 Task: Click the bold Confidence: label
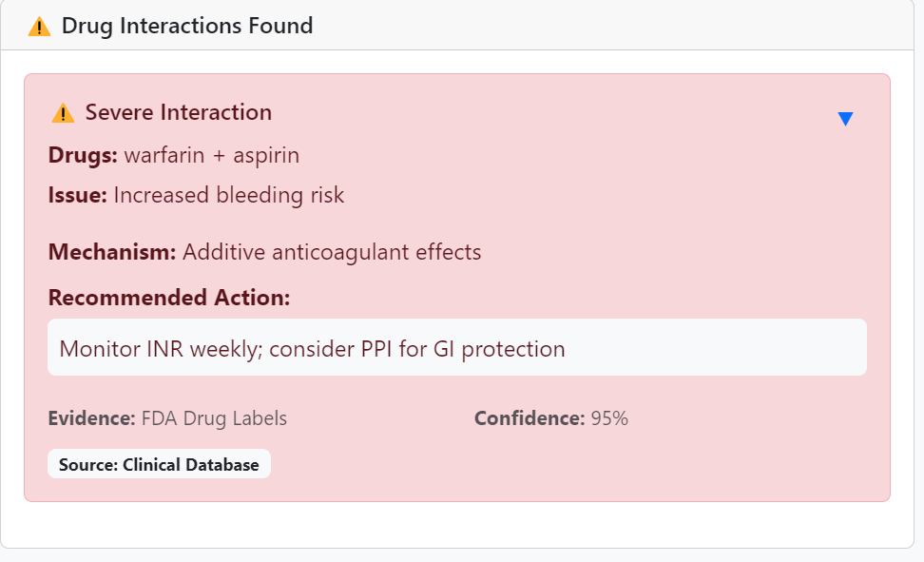(x=529, y=418)
